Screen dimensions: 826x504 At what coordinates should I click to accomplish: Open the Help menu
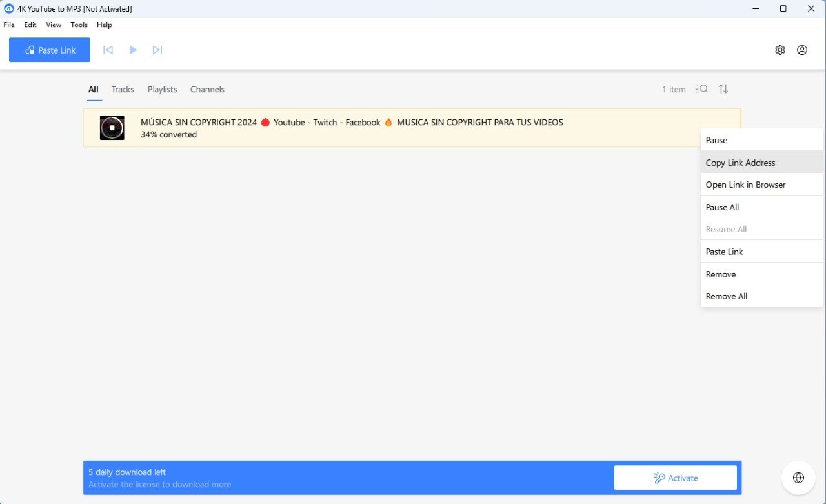pos(105,25)
